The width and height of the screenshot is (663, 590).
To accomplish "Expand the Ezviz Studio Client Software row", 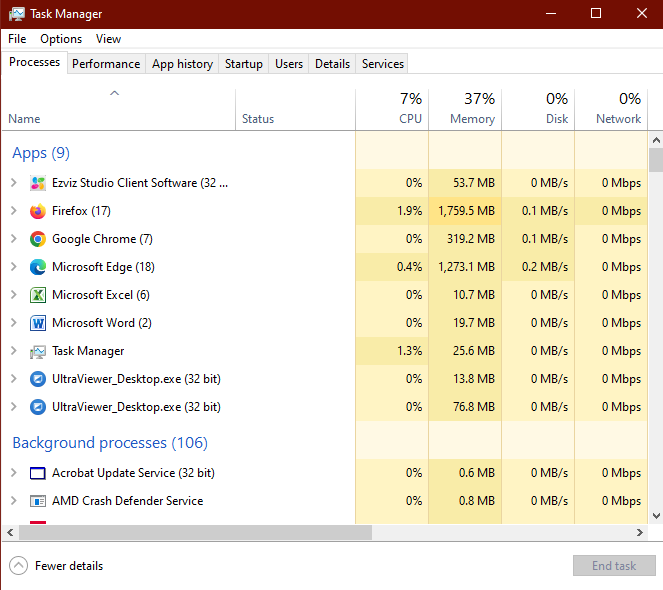I will pyautogui.click(x=14, y=183).
